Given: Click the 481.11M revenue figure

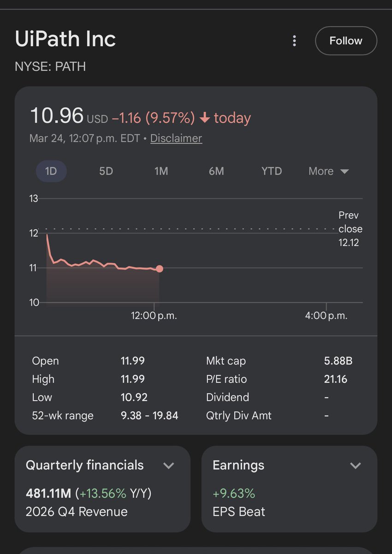Looking at the screenshot, I should 48,494.
